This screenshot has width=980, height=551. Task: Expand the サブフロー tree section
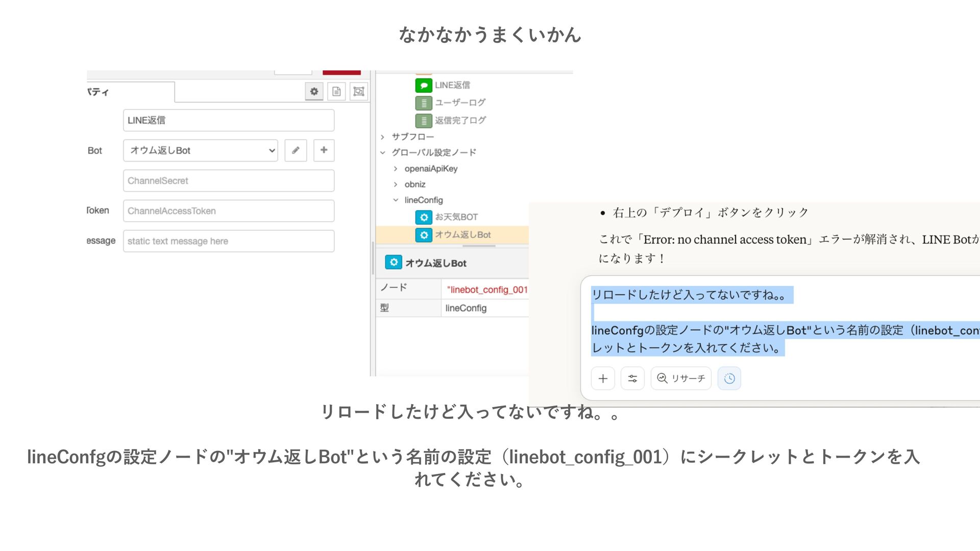click(382, 137)
